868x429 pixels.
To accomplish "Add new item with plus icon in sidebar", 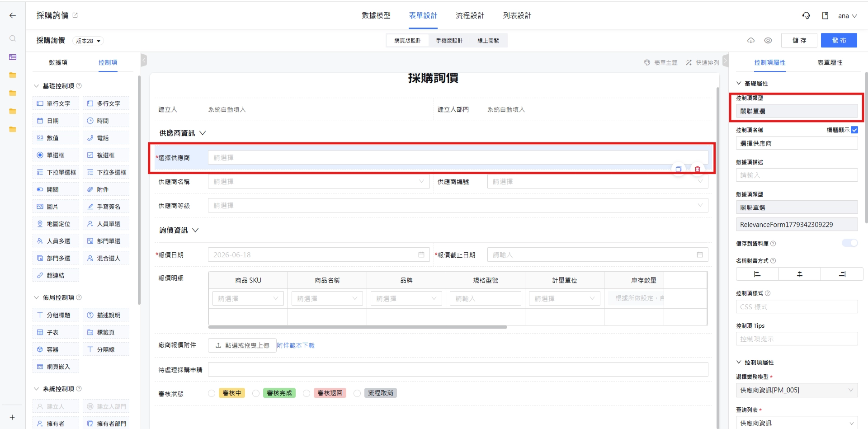I will pyautogui.click(x=12, y=417).
